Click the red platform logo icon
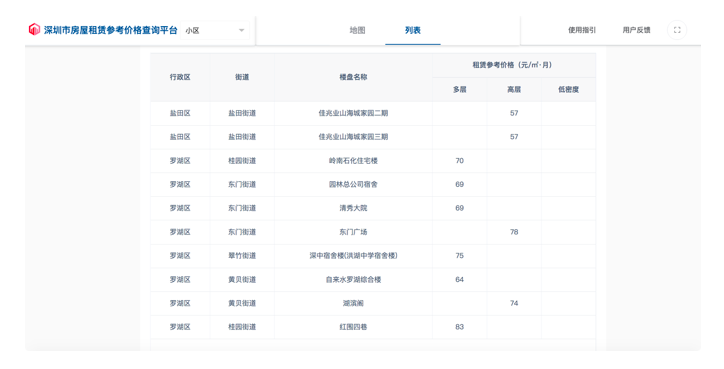The height and width of the screenshot is (369, 724). pos(34,30)
